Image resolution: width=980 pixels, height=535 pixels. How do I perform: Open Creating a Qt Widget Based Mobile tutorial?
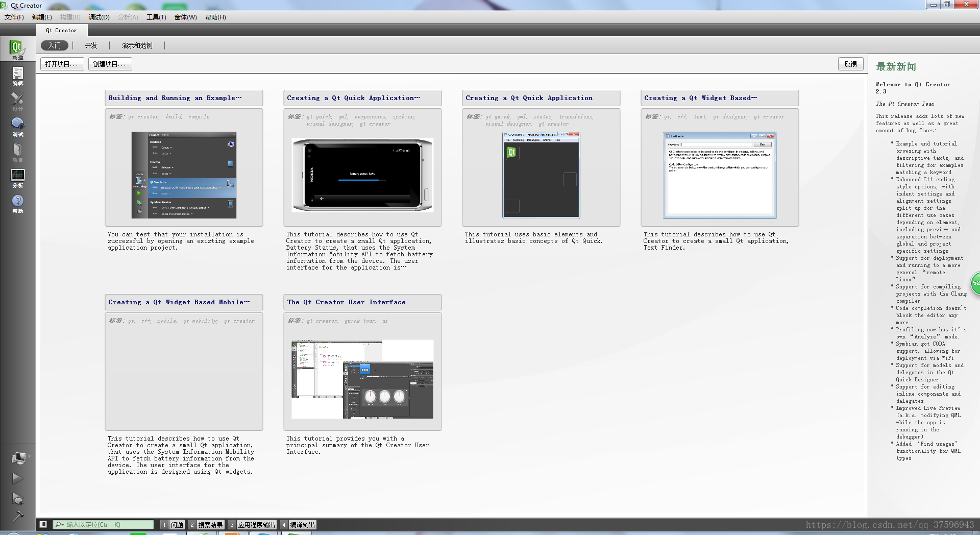184,302
